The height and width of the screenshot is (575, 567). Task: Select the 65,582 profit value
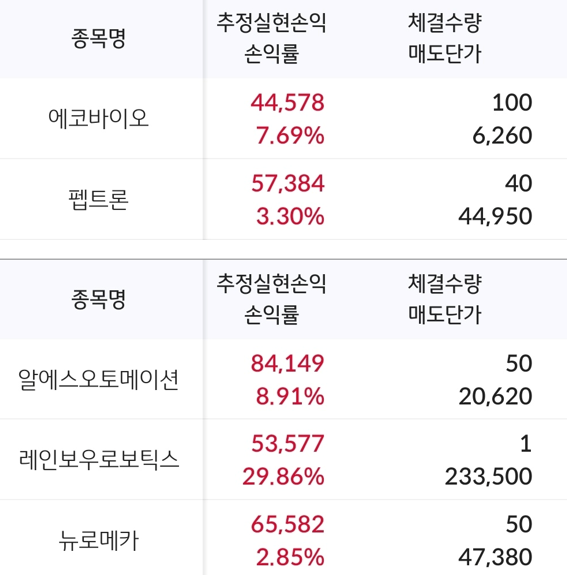pos(288,524)
